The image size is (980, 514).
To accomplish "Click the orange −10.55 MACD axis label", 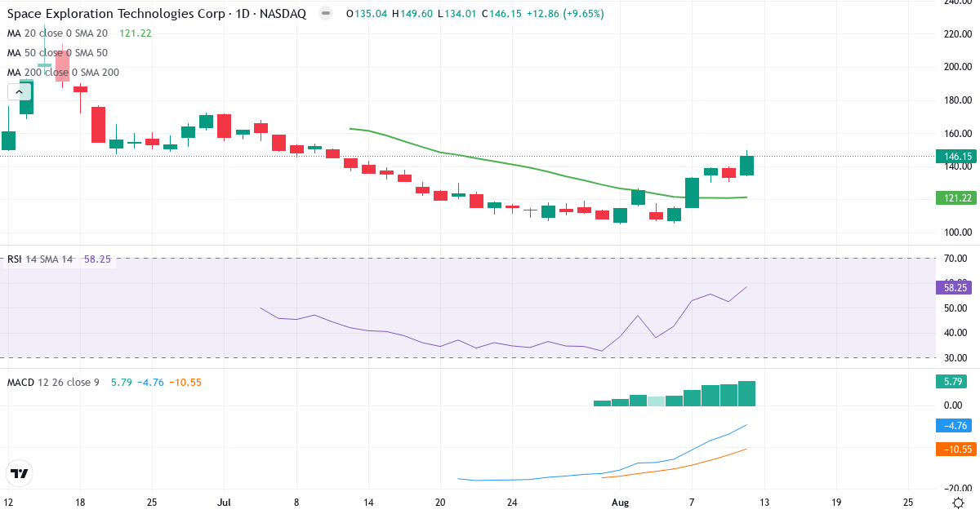I will point(956,449).
